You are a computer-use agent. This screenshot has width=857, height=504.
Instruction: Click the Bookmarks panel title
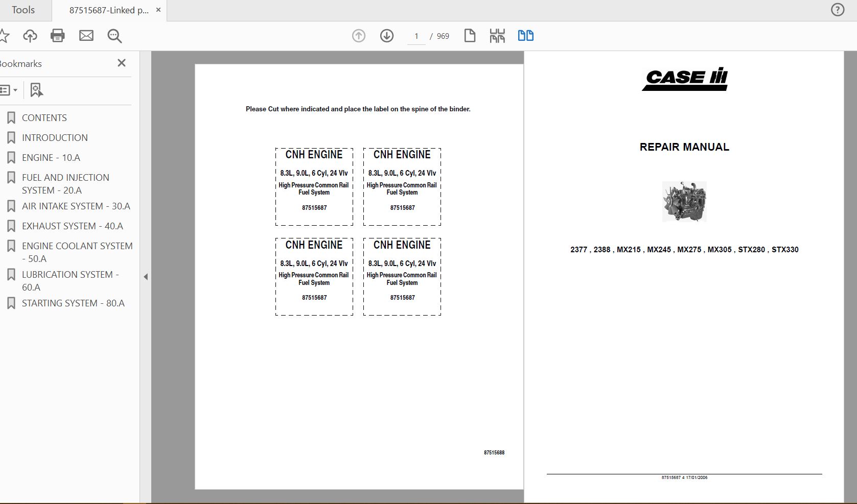pos(21,64)
